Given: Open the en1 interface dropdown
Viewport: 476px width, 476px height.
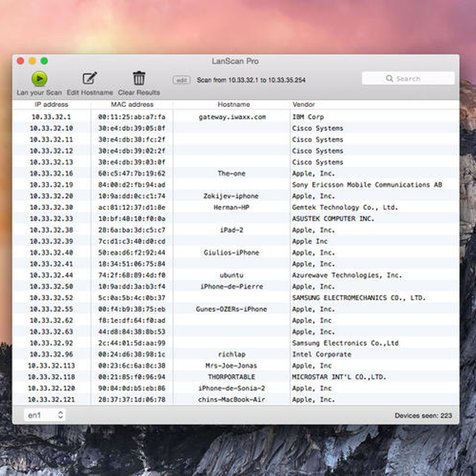Looking at the screenshot, I should point(44,415).
